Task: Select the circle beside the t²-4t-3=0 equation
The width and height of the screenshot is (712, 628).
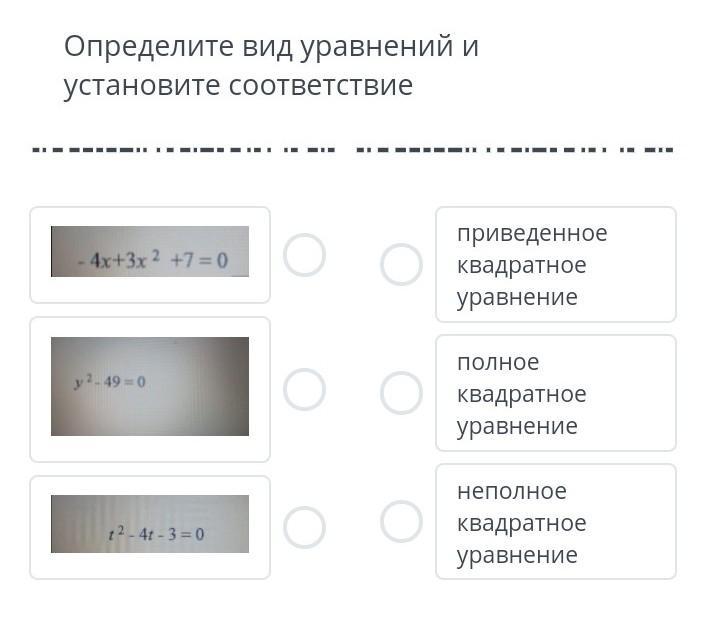Action: [304, 527]
